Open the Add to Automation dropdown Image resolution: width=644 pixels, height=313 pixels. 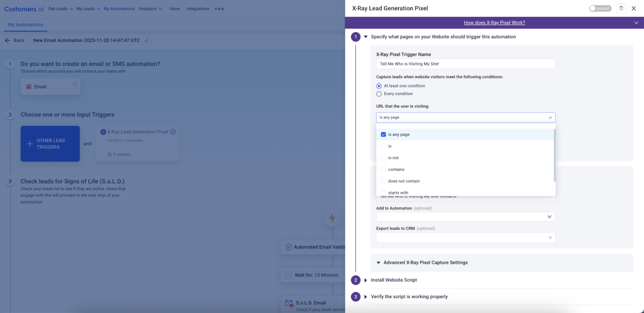point(465,217)
